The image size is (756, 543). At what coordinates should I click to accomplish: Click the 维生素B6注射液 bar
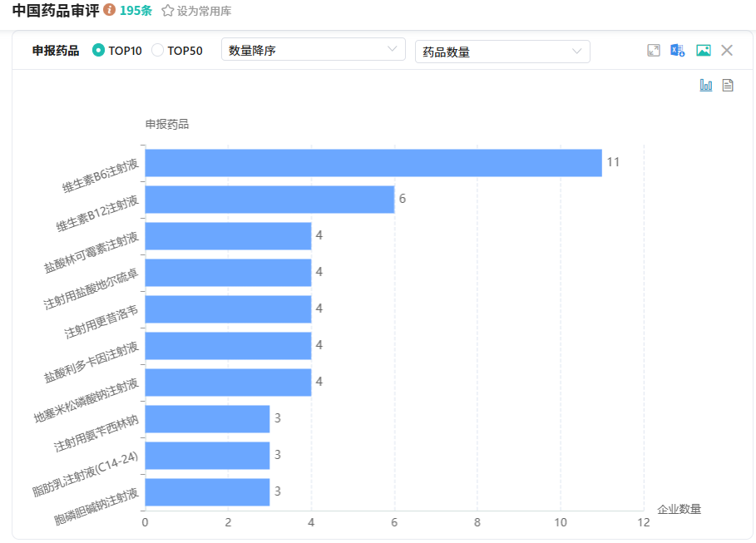(x=373, y=162)
